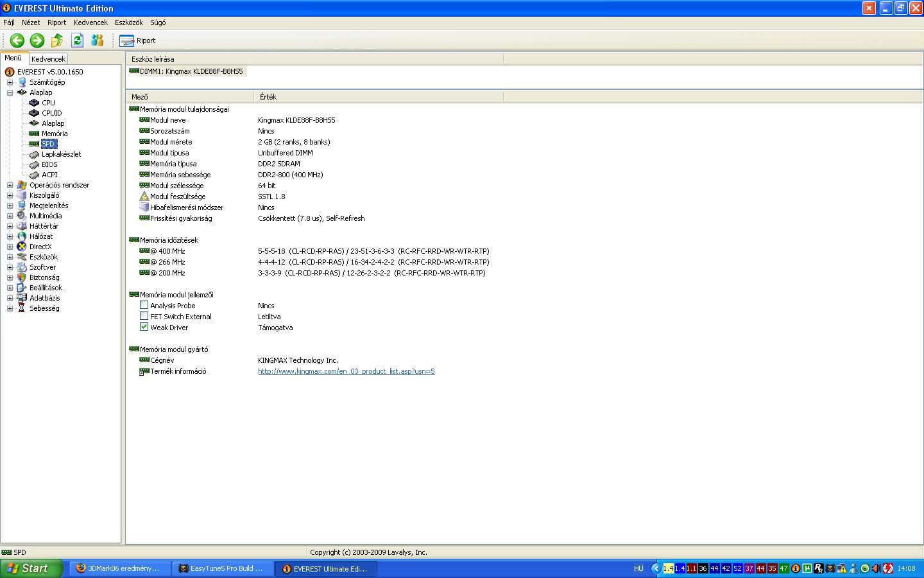Click the Hálózat globe icon

click(x=22, y=236)
